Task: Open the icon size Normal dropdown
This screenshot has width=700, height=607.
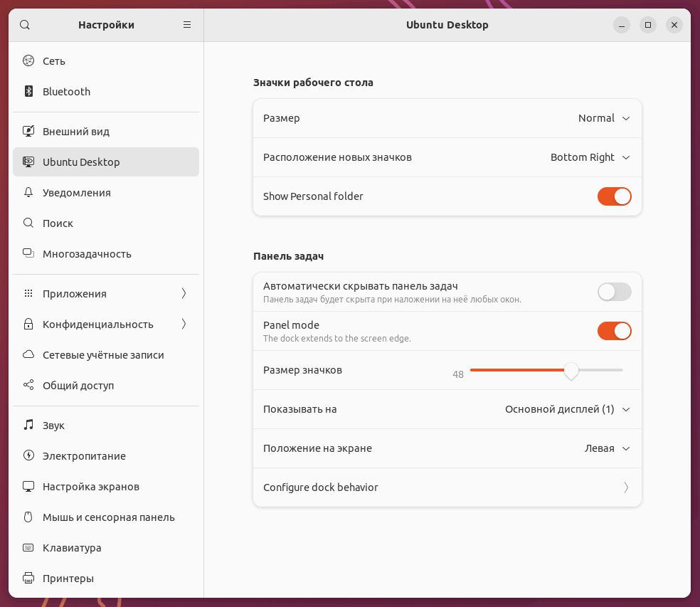Action: (x=604, y=118)
